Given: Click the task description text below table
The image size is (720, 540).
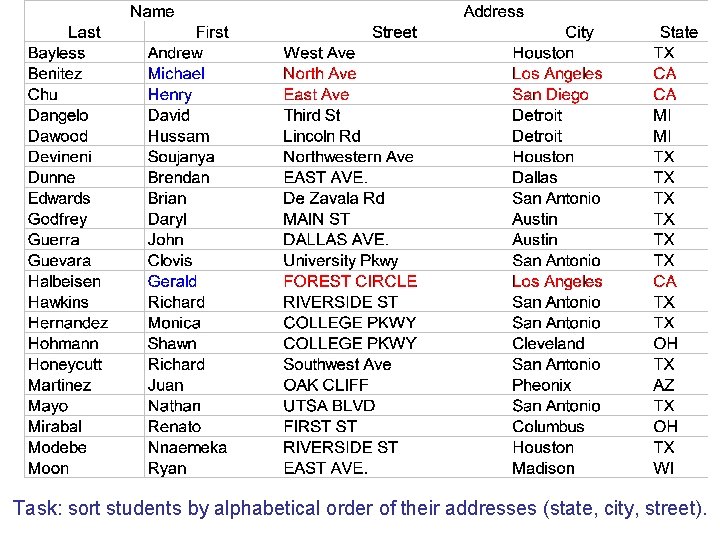Looking at the screenshot, I should pos(360,509).
